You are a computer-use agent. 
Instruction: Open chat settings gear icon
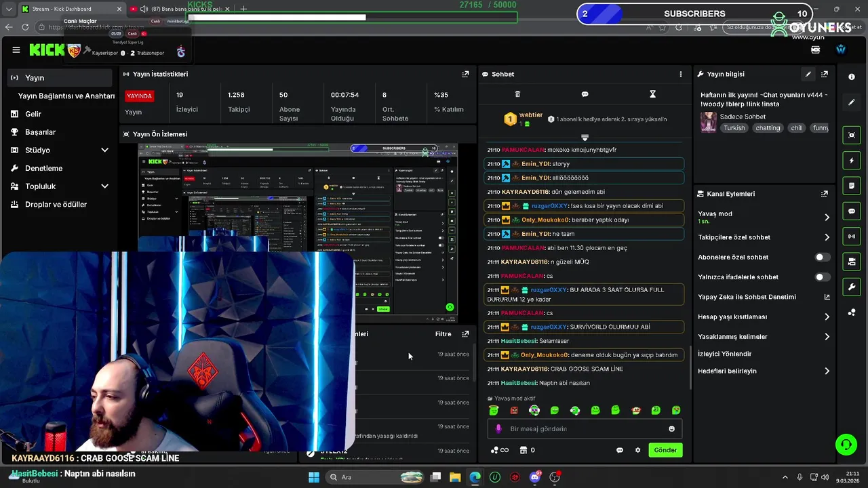click(637, 450)
